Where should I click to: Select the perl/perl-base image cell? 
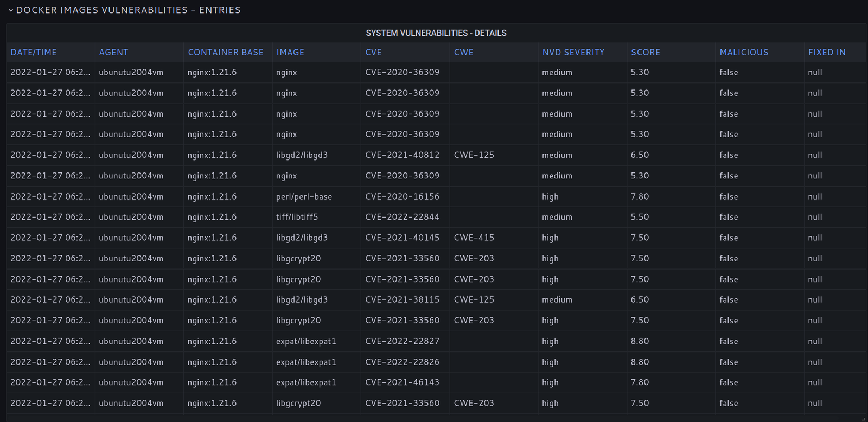[304, 196]
